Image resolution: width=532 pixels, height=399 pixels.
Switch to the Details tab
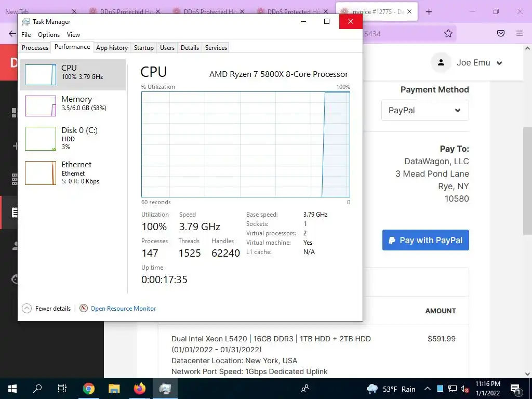(190, 47)
